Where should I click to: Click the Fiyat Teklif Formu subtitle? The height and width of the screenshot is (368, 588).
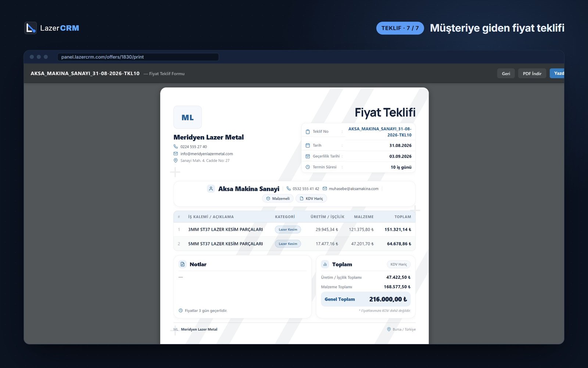click(167, 74)
